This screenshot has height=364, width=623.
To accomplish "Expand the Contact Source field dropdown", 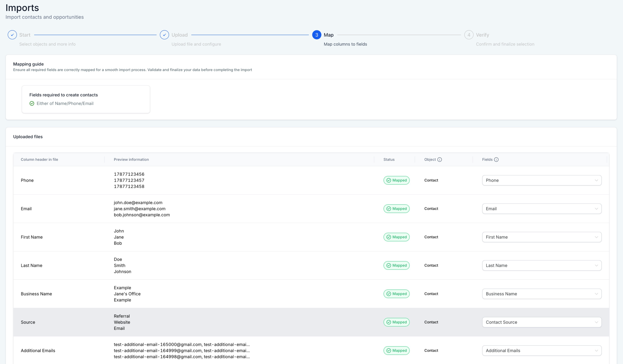I will click(x=541, y=322).
